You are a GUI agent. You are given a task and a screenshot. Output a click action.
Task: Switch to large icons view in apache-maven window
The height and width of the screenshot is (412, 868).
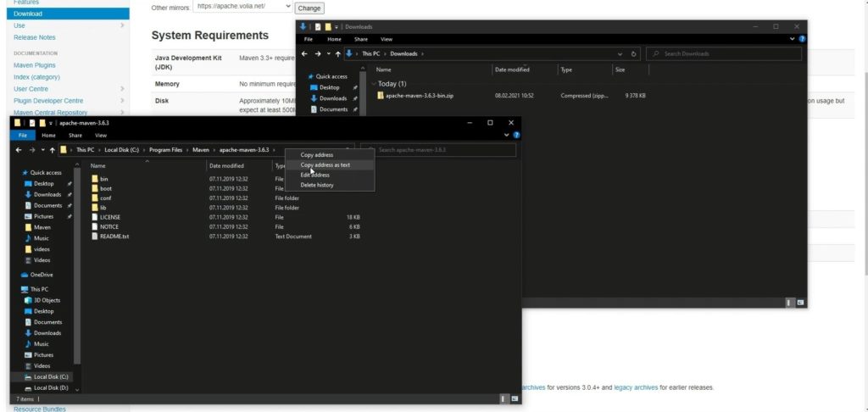515,398
